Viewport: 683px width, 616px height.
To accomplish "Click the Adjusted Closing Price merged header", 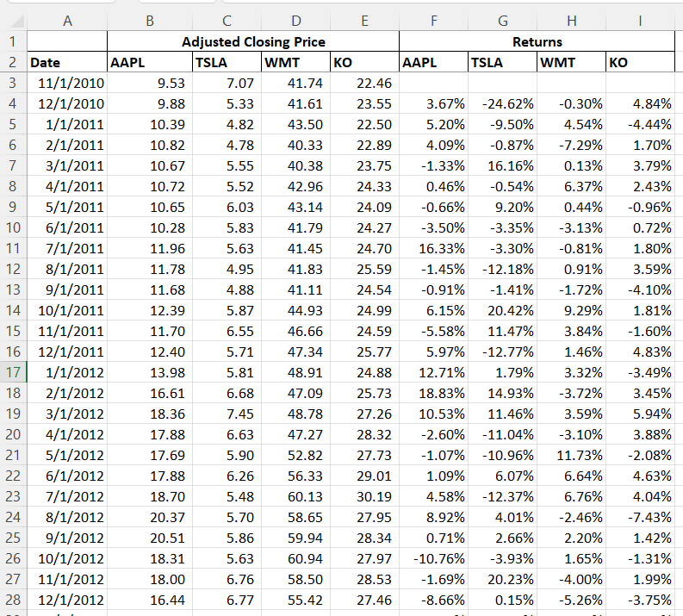I will tap(253, 41).
